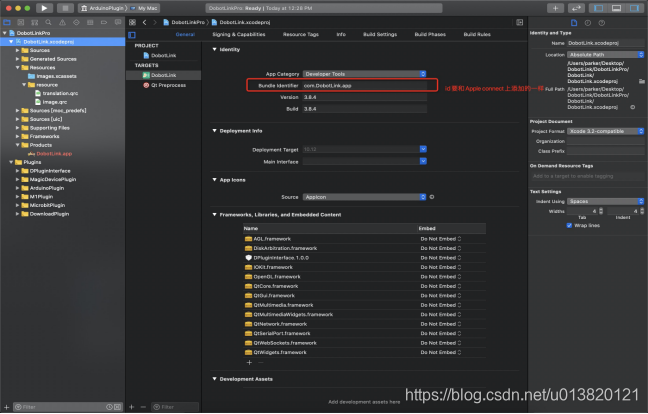Select the Qt Preprocess target

pyautogui.click(x=164, y=85)
